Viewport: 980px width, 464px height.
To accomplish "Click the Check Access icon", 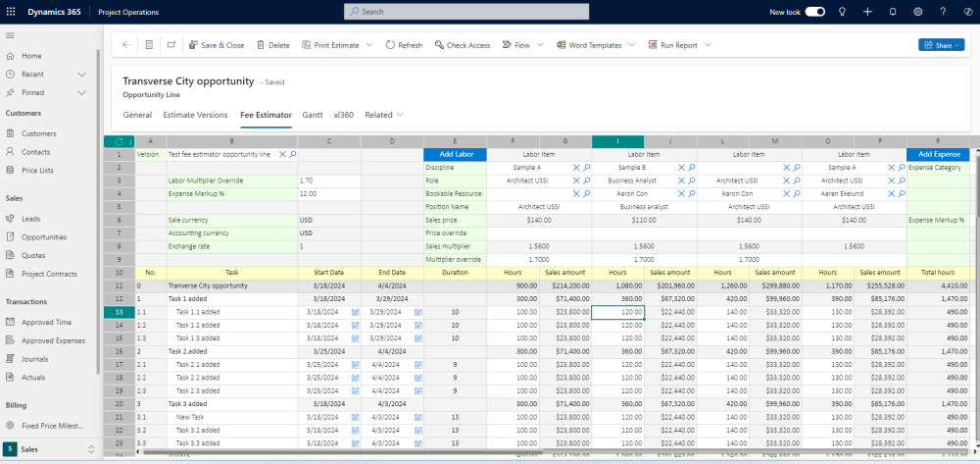I will coord(438,45).
